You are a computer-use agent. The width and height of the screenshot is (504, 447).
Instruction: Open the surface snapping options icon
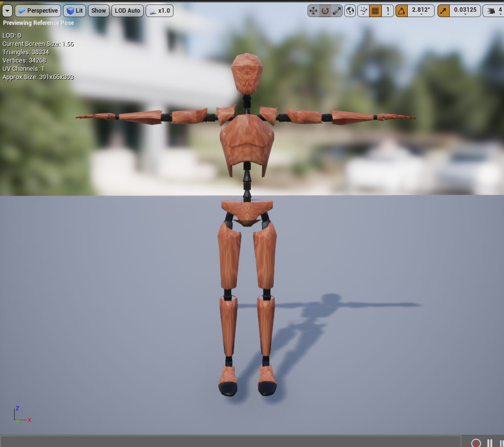coord(364,11)
